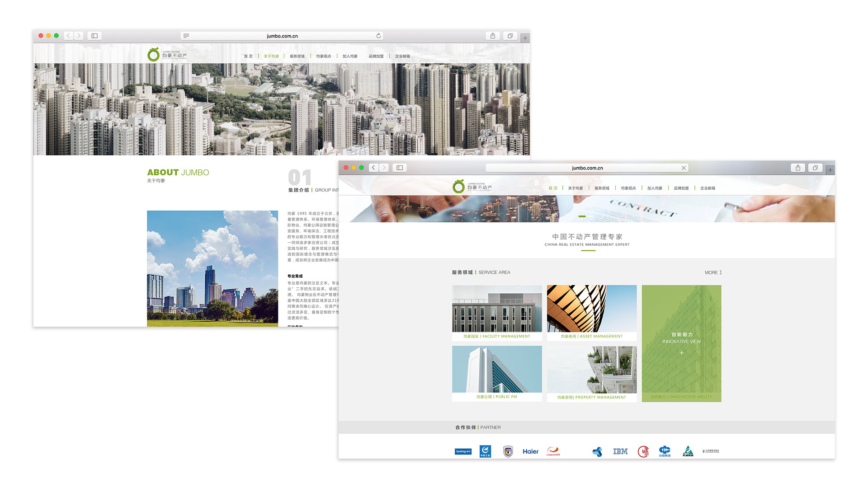
Task: Open the reader view icon in the rear address bar
Action: pyautogui.click(x=186, y=36)
